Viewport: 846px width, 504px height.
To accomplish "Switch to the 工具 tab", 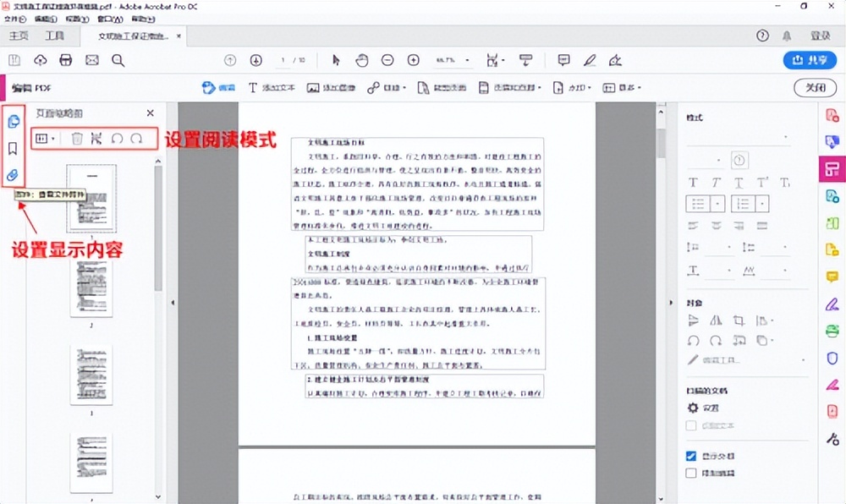I will (x=54, y=36).
